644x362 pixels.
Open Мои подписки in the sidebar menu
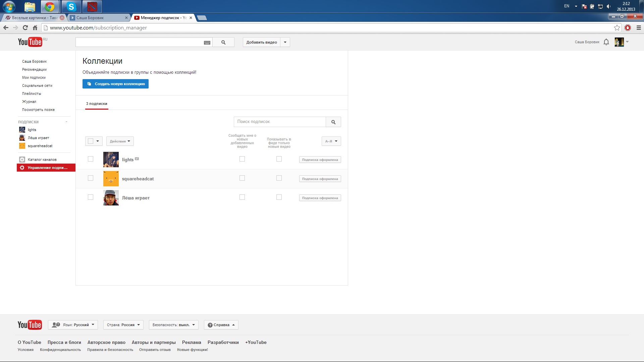[34, 77]
